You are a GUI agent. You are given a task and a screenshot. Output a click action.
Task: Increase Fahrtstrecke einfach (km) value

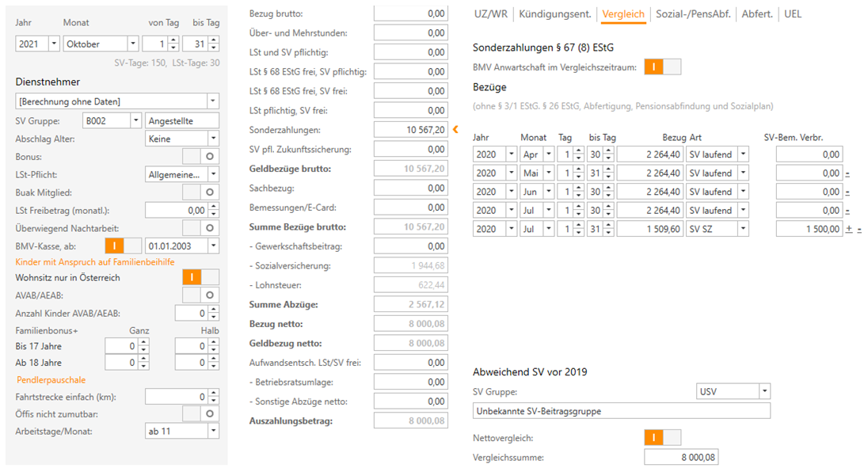[x=214, y=394]
